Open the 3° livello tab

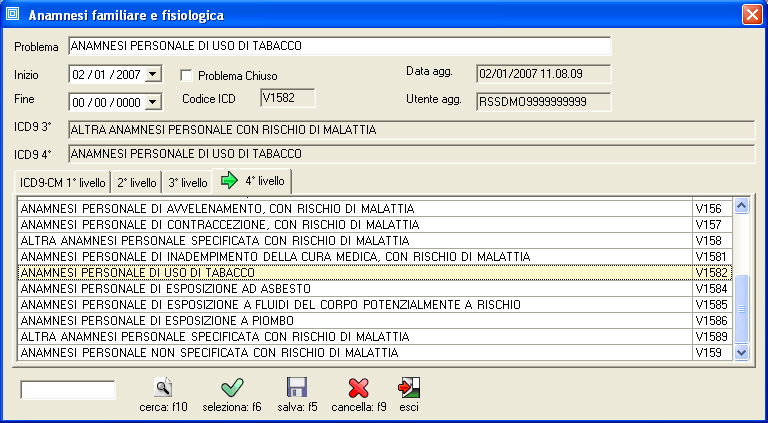(x=188, y=183)
